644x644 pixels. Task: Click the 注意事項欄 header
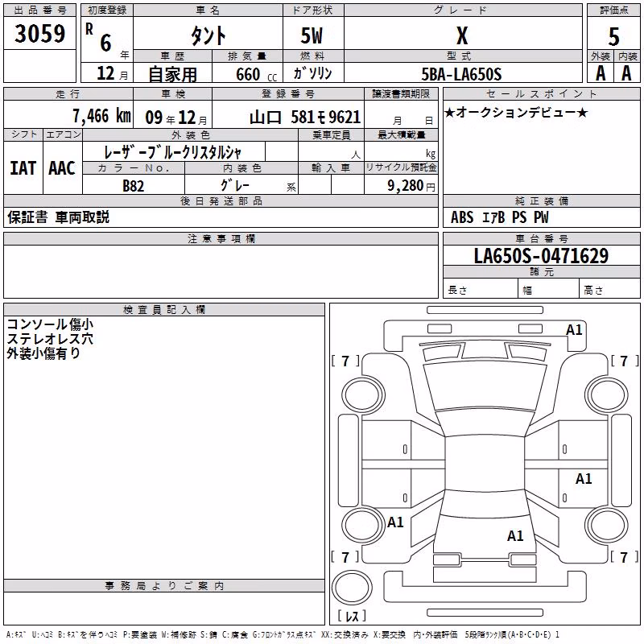[221, 238]
